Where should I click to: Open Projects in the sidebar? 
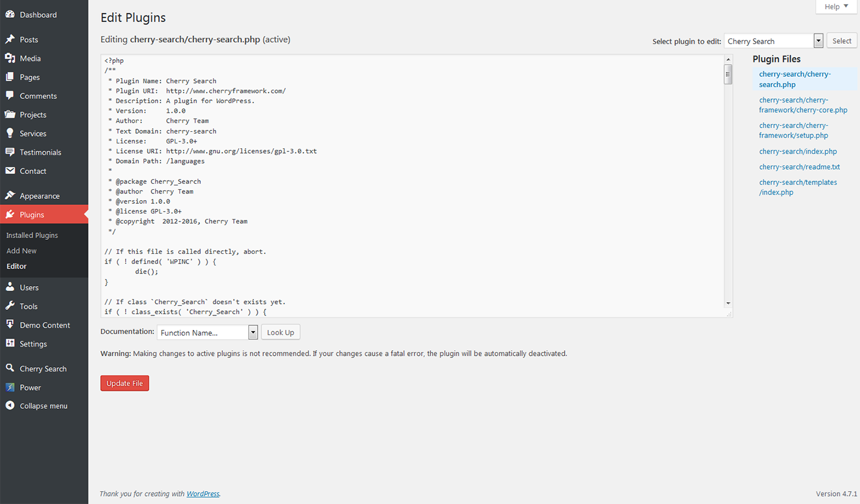pyautogui.click(x=44, y=115)
